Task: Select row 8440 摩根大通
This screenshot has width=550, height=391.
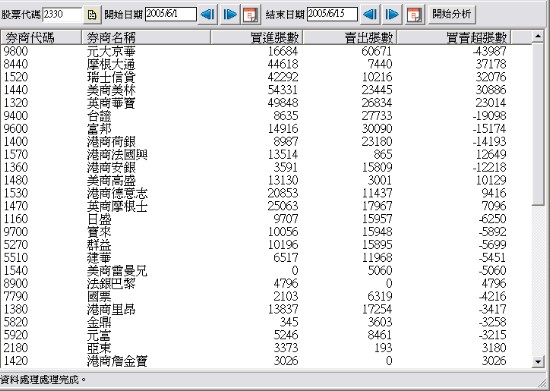Action: (x=266, y=64)
